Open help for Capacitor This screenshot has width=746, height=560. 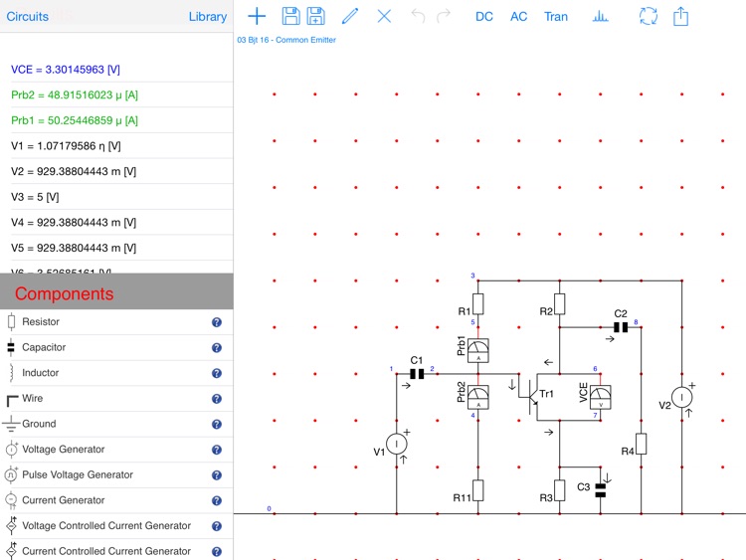click(217, 348)
